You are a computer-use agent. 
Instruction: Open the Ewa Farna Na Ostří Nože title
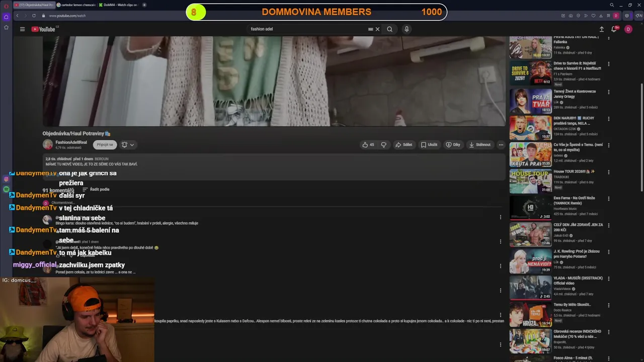(574, 201)
